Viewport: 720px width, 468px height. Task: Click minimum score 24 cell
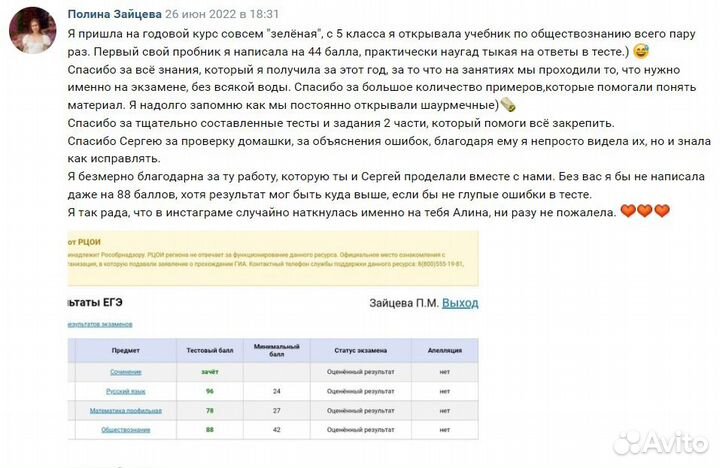tap(277, 391)
